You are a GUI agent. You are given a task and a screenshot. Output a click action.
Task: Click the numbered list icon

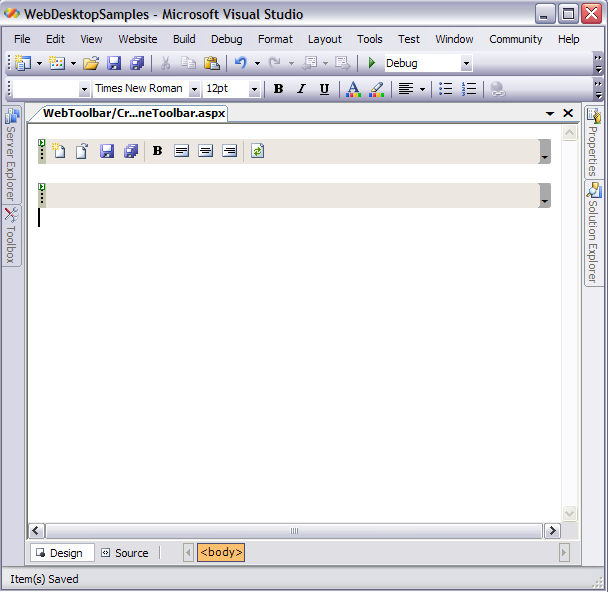[469, 89]
